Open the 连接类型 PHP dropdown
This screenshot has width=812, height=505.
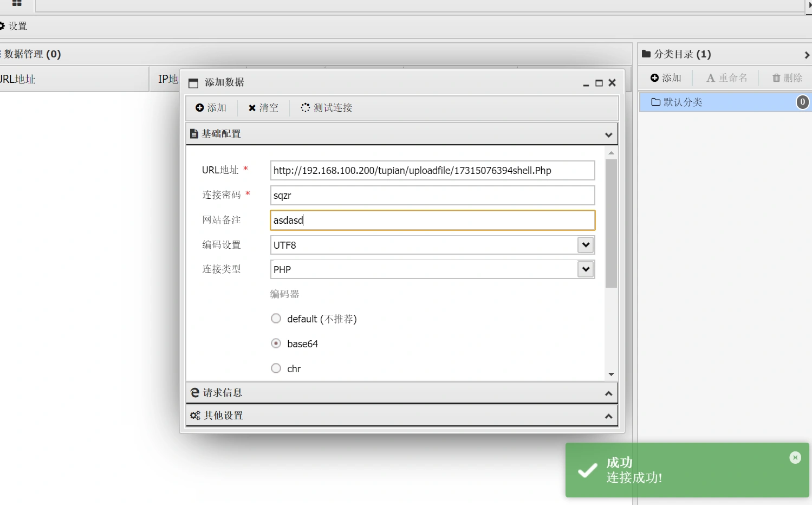click(x=586, y=269)
